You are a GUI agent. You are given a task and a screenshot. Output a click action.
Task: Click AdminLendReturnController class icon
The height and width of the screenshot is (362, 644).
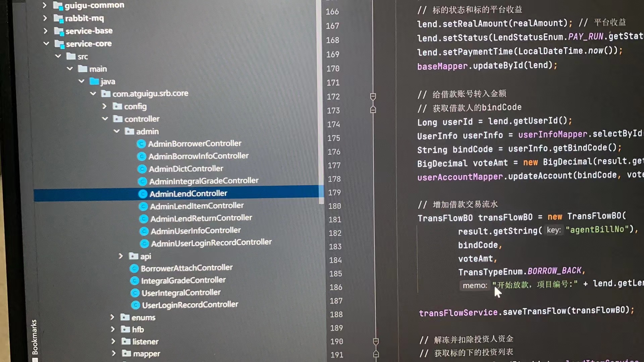(144, 219)
